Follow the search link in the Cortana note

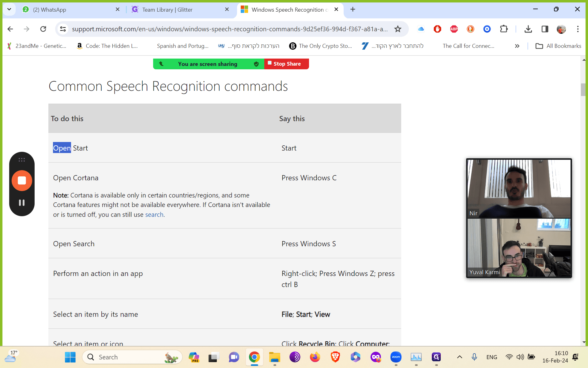154,215
